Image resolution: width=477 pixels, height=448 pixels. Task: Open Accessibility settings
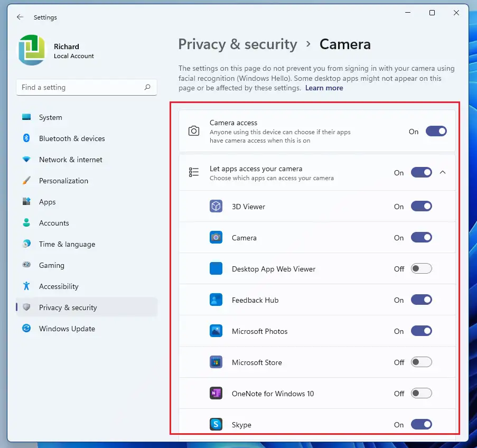click(x=87, y=286)
